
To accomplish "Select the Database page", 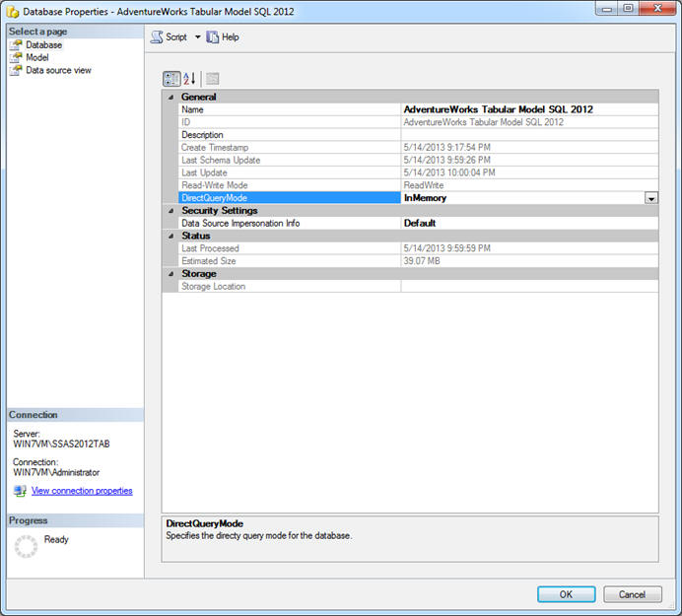I will point(43,44).
